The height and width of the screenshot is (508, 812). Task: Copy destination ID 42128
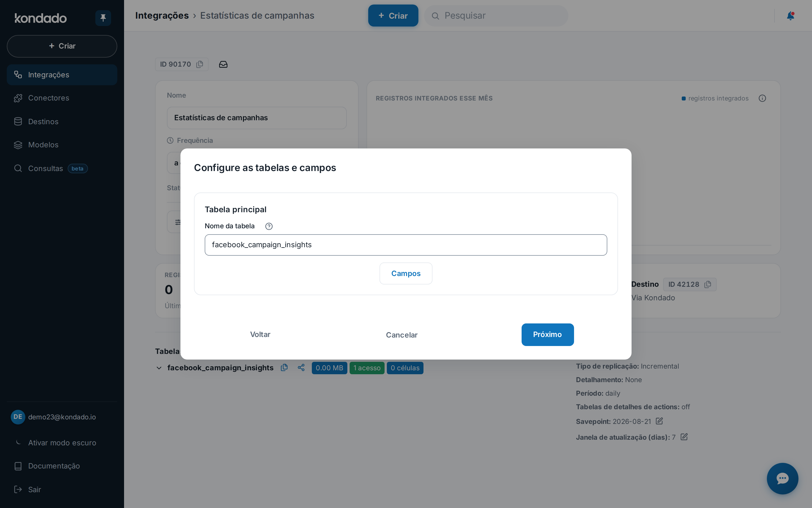[x=708, y=284]
